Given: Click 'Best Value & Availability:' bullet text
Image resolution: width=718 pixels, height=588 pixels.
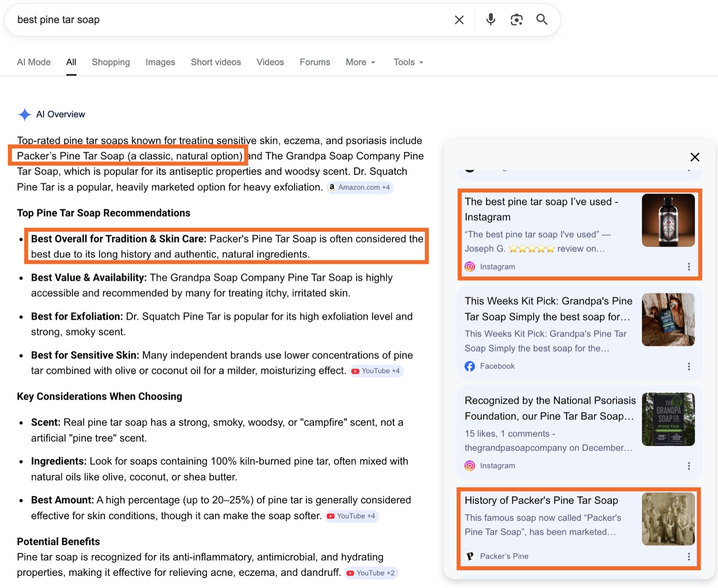Looking at the screenshot, I should tap(89, 278).
